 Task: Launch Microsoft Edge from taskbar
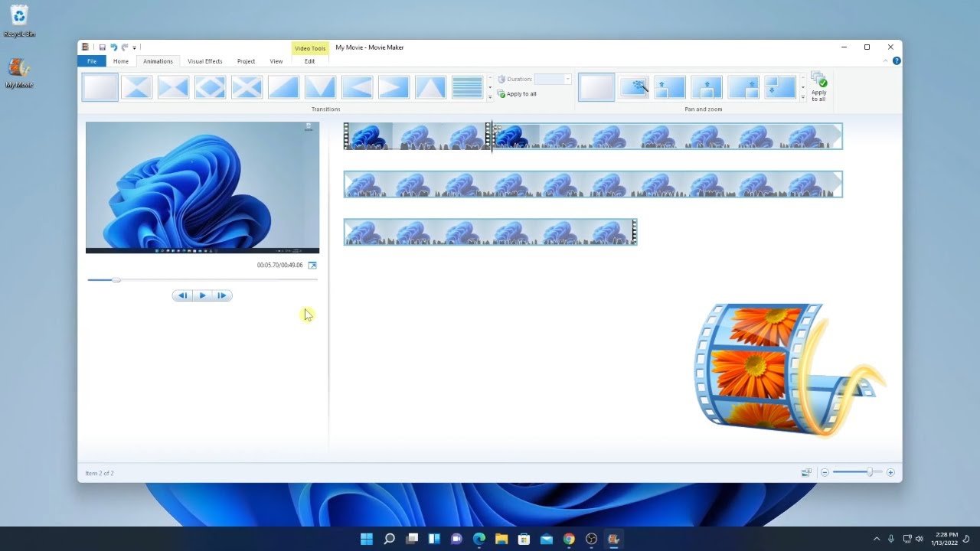479,539
